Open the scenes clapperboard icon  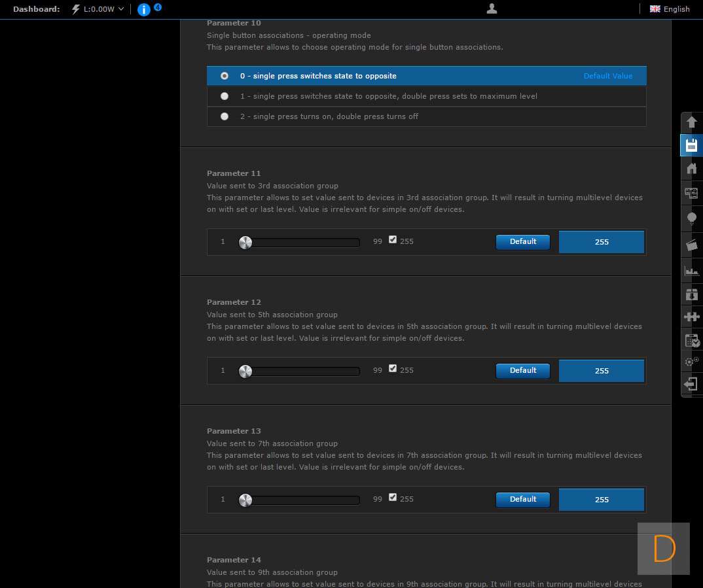click(x=691, y=245)
